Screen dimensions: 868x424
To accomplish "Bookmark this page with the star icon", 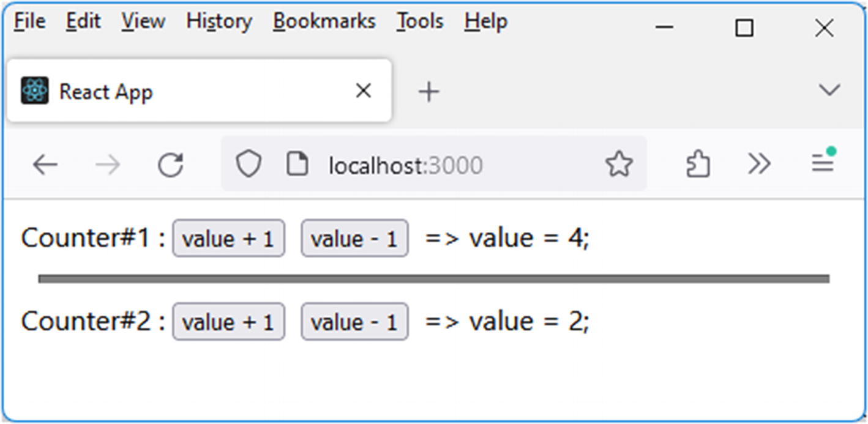I will click(618, 165).
